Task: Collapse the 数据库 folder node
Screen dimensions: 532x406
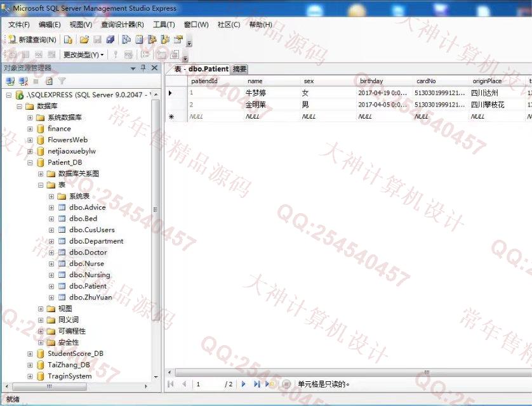Action: 19,107
